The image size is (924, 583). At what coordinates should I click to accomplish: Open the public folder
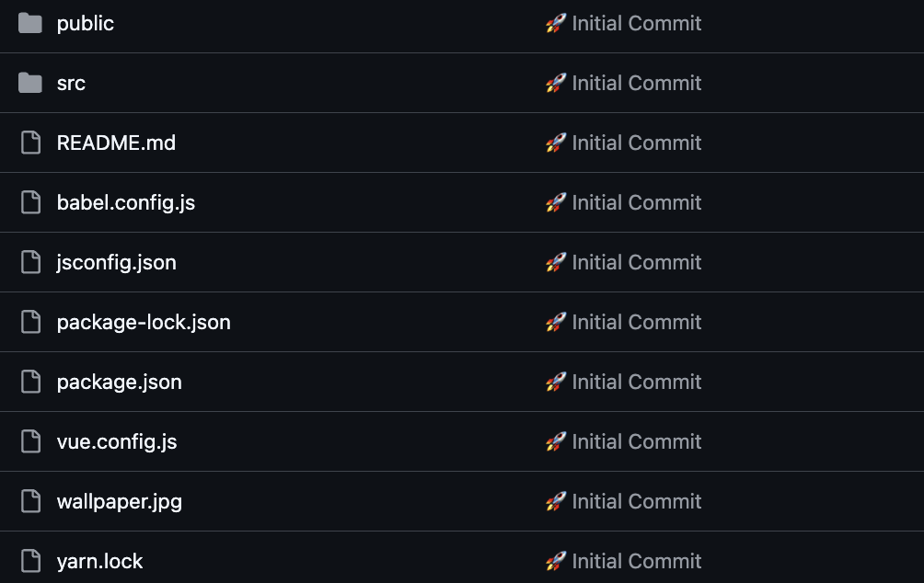tap(85, 23)
